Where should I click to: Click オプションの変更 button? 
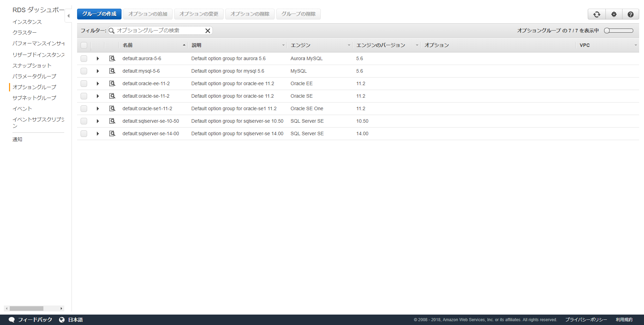199,14
